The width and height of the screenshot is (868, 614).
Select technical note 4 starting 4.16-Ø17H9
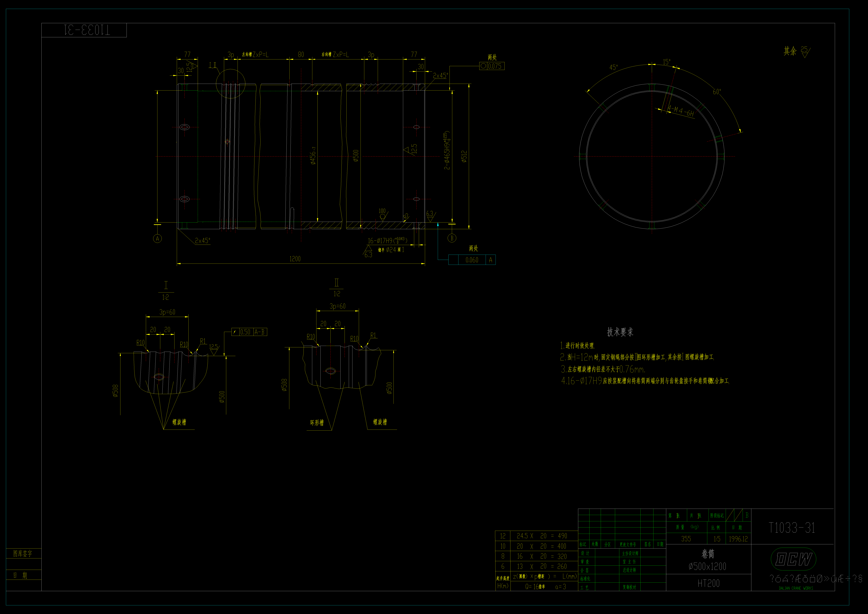point(645,381)
